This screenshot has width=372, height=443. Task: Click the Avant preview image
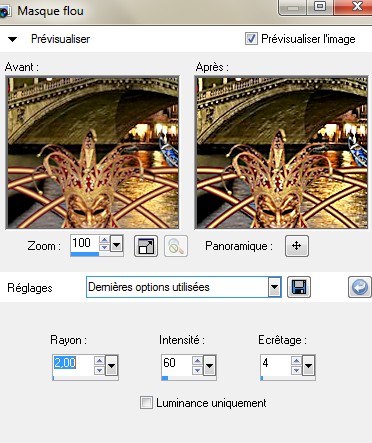pyautogui.click(x=93, y=153)
